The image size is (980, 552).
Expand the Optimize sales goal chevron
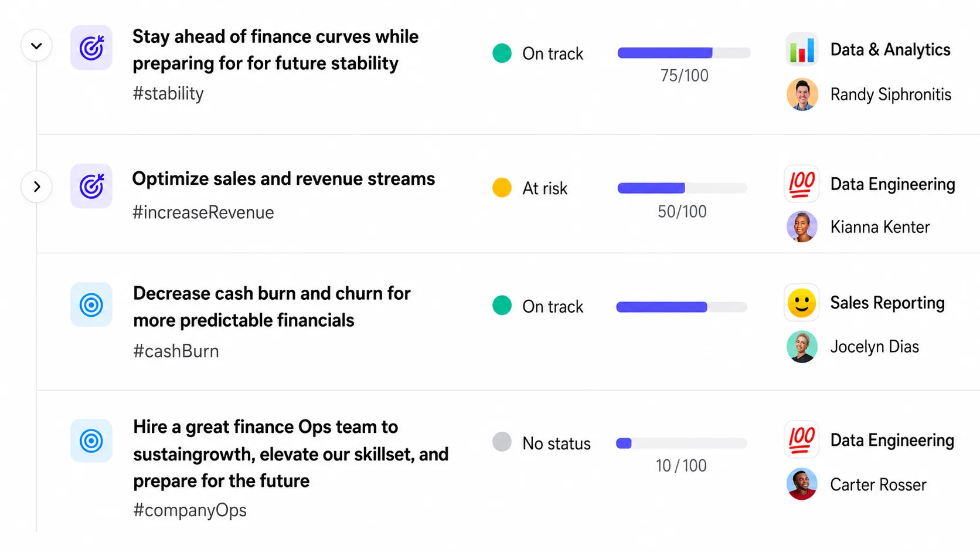36,187
